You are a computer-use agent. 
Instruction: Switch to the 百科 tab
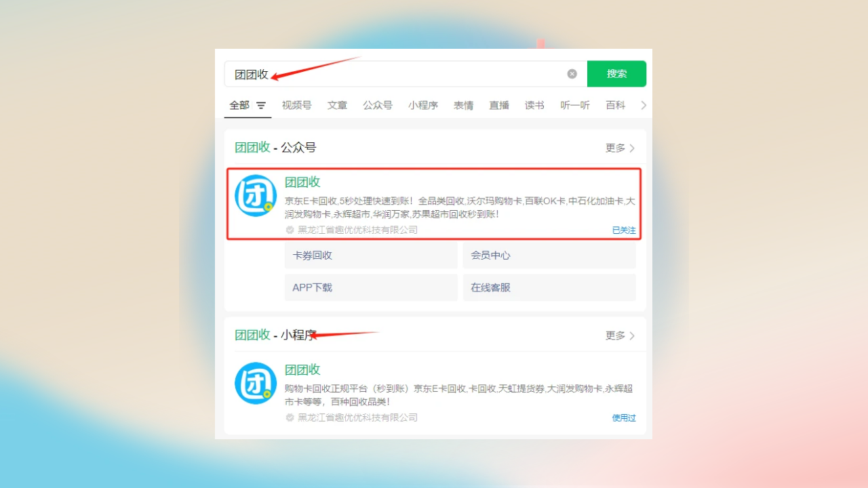coord(616,105)
